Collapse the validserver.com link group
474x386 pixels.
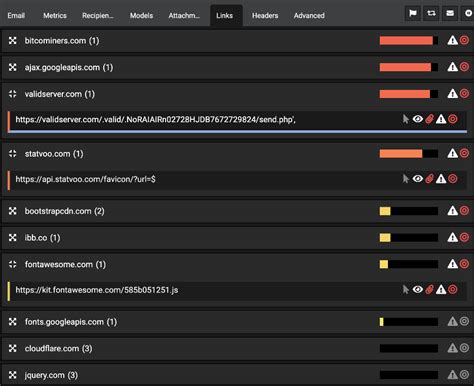[x=13, y=94]
